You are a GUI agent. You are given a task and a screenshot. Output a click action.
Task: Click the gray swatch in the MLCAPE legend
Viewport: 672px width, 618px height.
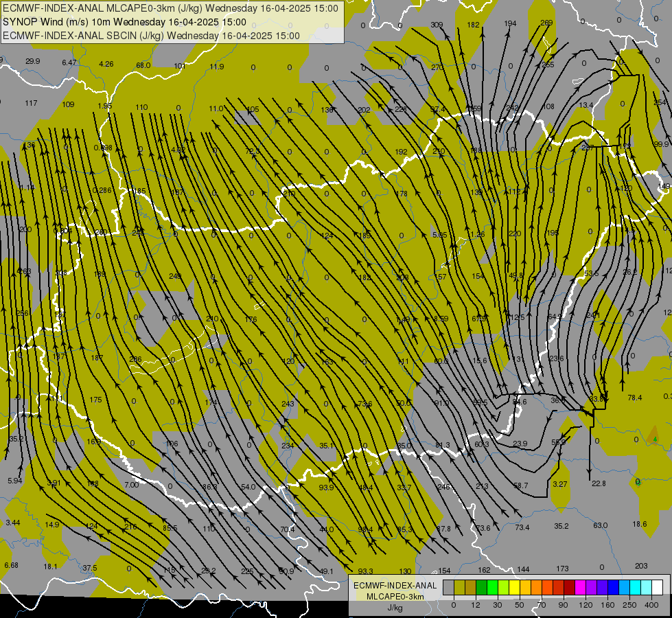pyautogui.click(x=448, y=587)
